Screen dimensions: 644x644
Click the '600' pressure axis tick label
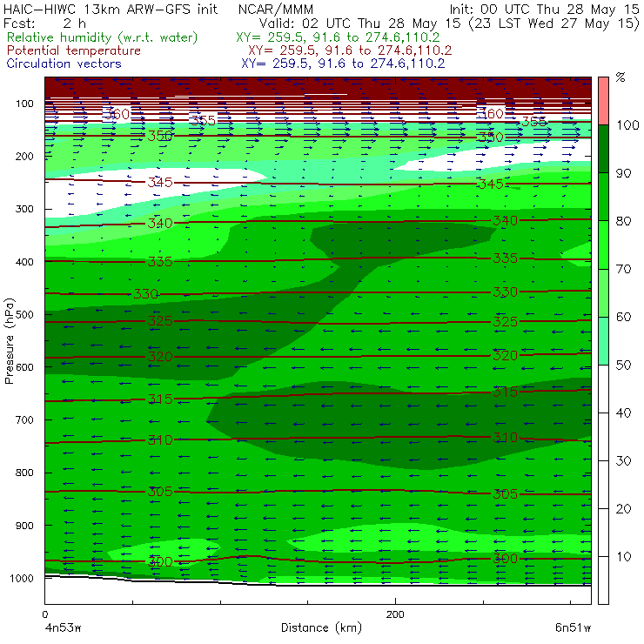[x=24, y=367]
